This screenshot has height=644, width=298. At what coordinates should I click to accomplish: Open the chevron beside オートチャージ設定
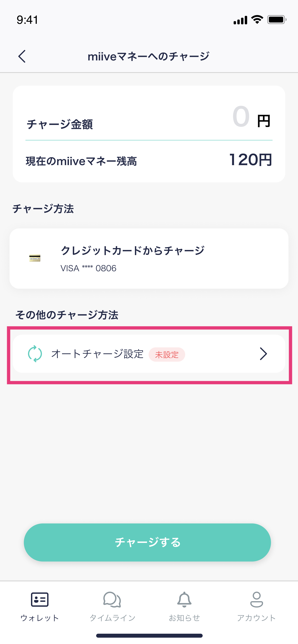pyautogui.click(x=263, y=354)
